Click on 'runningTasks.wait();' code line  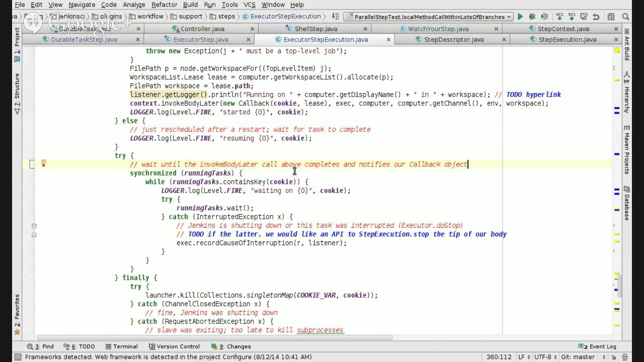pyautogui.click(x=215, y=208)
